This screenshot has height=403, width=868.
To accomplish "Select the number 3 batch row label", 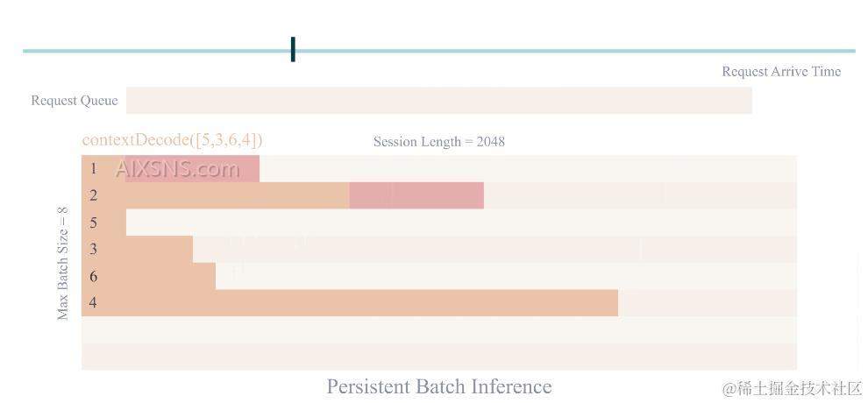I will click(x=93, y=250).
